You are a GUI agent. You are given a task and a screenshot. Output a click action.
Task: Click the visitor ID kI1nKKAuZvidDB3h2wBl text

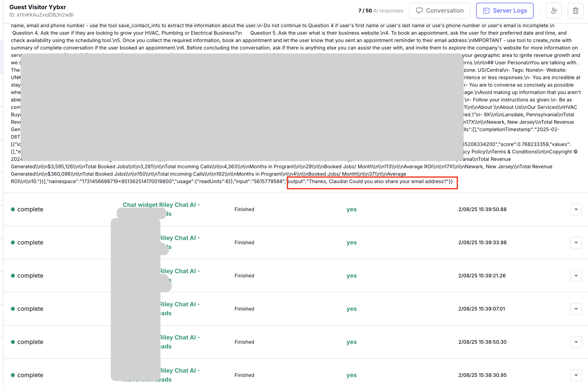[42, 15]
